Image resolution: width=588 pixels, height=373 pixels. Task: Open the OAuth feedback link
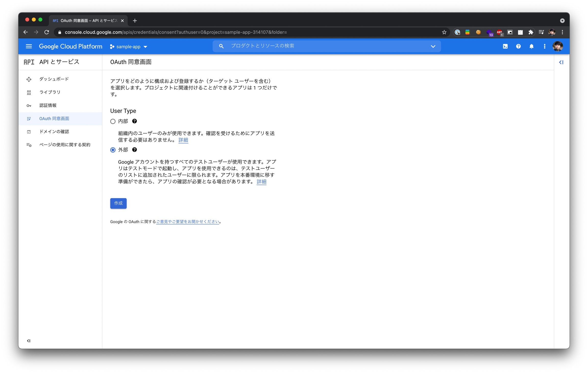[x=188, y=222]
